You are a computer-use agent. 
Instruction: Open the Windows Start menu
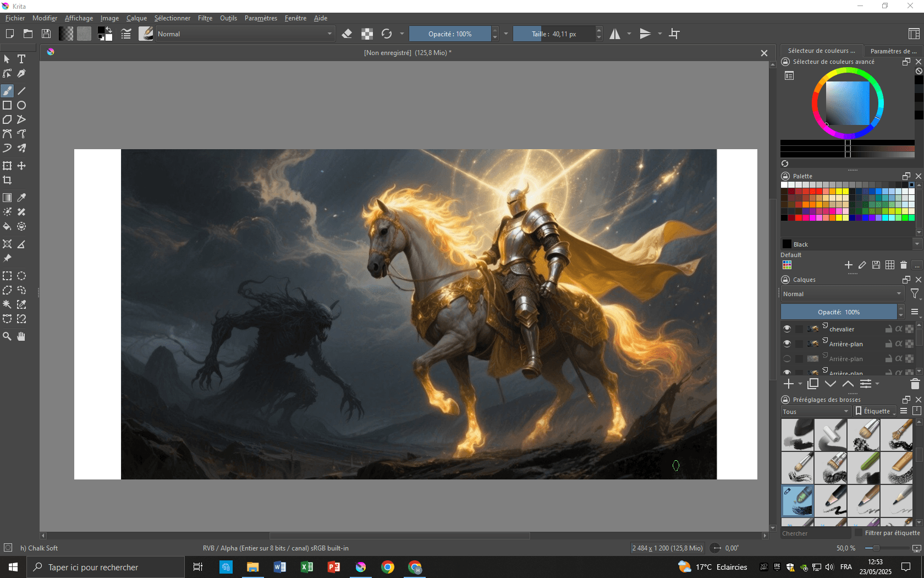coord(13,567)
